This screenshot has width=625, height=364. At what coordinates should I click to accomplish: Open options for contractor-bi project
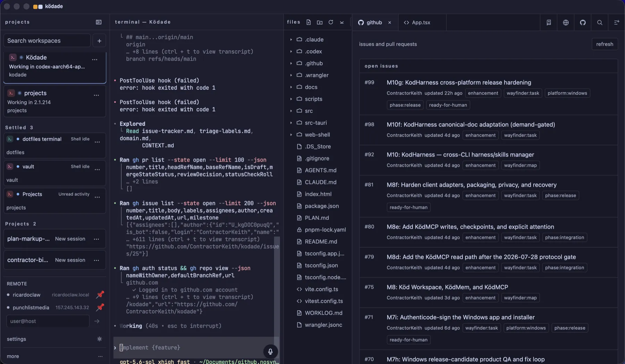coord(96,260)
